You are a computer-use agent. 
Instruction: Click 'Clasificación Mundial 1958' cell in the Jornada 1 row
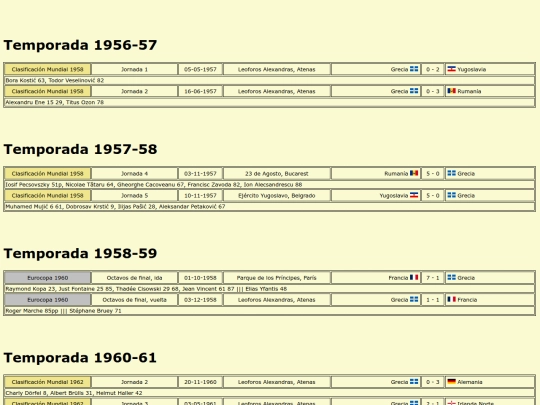(x=48, y=69)
